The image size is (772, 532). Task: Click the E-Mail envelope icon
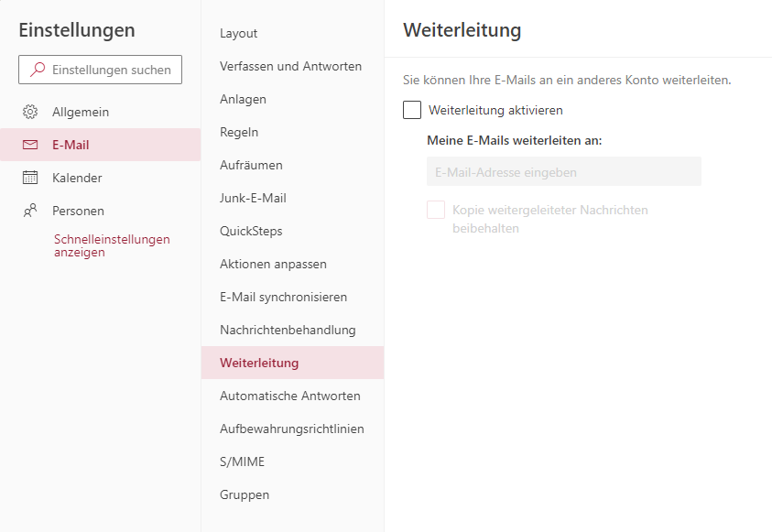click(30, 145)
